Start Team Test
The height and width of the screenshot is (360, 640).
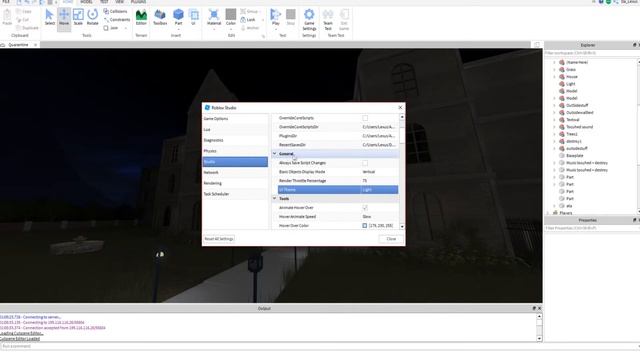(x=328, y=19)
